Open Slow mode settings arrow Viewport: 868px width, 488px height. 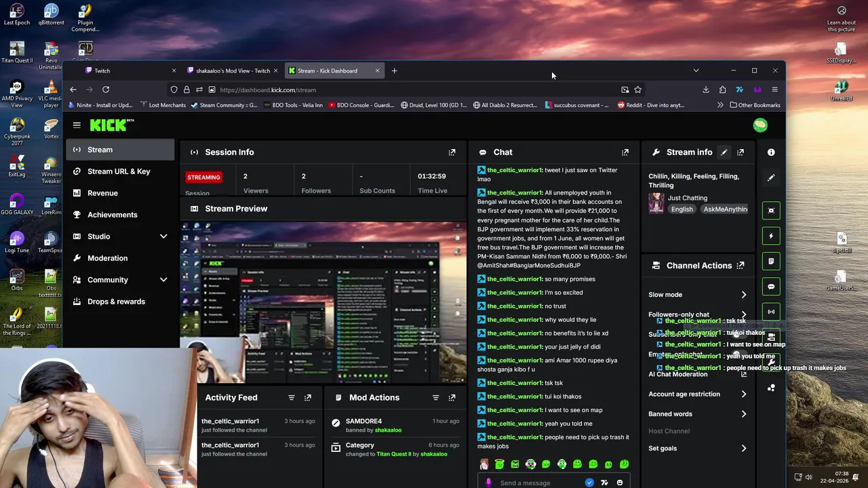744,295
